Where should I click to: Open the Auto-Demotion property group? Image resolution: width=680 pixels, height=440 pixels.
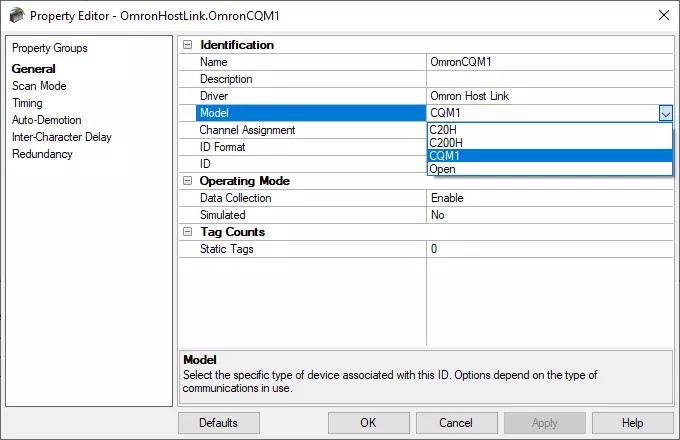[47, 120]
